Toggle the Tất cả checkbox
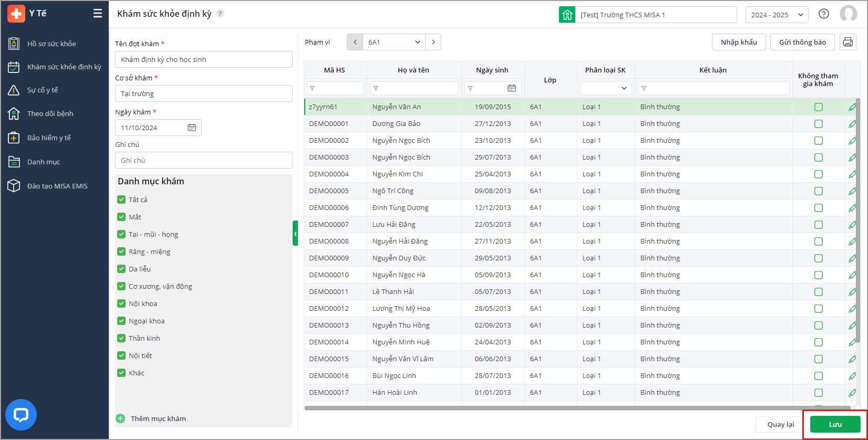The image size is (868, 440). (x=121, y=200)
